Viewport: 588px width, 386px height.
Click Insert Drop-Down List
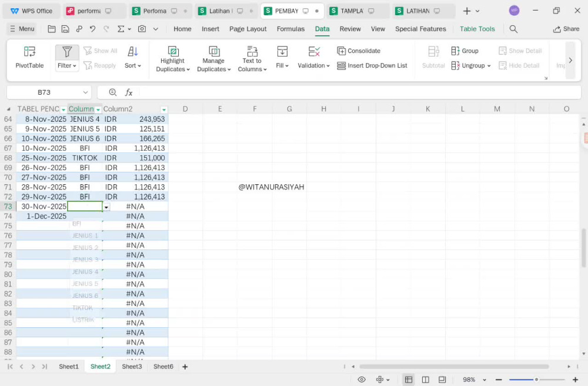(x=372, y=66)
